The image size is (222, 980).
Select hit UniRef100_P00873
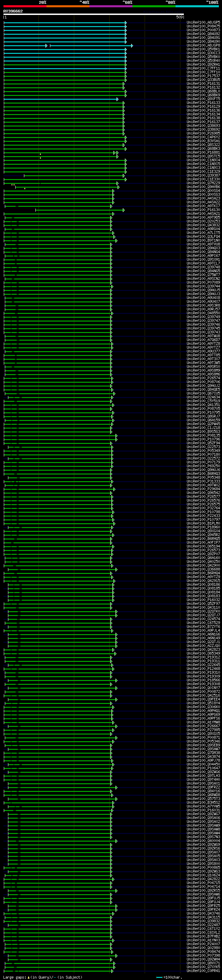click(x=203, y=30)
